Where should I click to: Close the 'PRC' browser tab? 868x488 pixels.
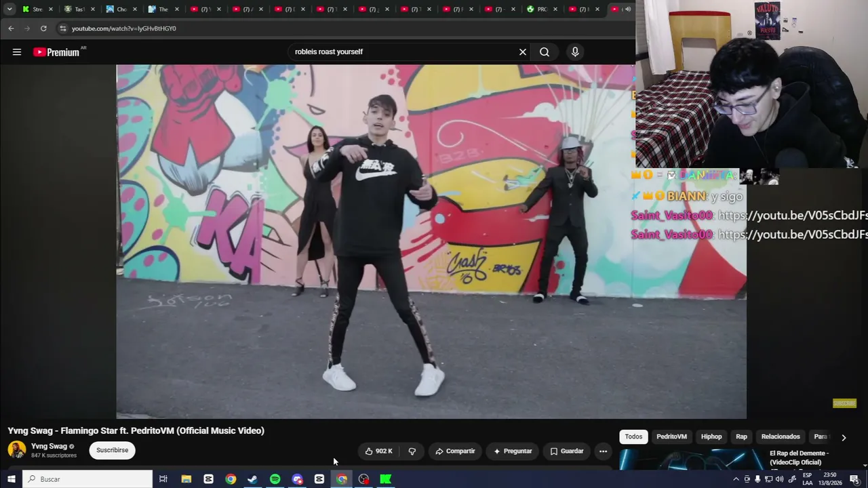click(555, 9)
